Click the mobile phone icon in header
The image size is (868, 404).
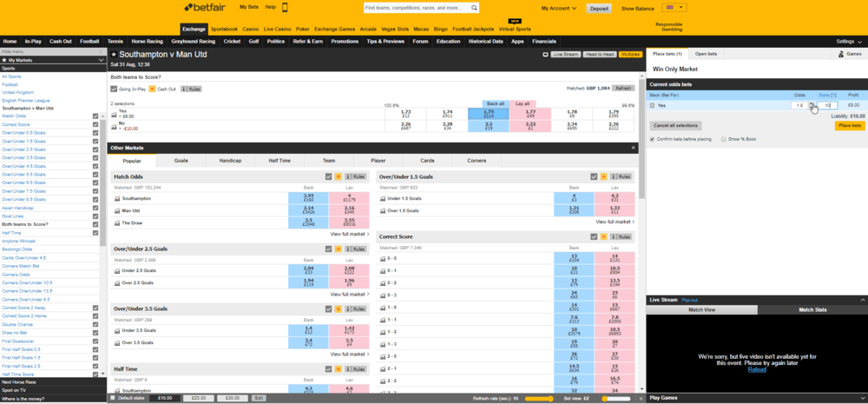pos(285,7)
